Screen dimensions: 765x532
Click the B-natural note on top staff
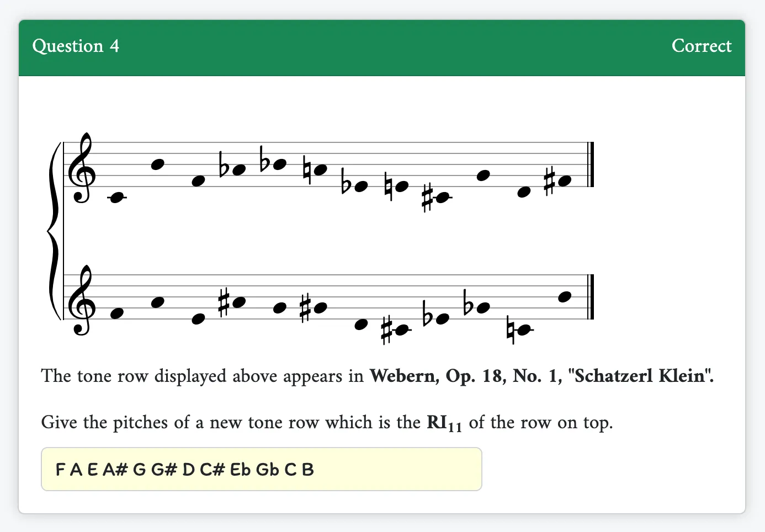[315, 169]
